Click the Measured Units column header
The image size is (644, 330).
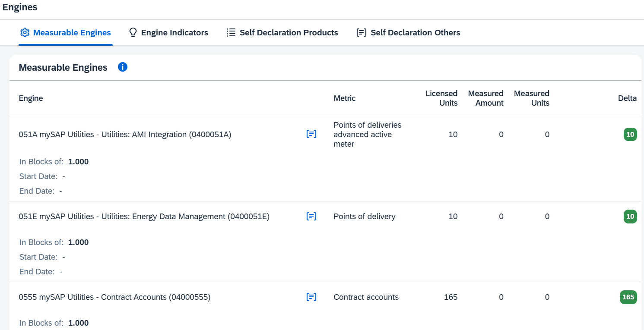pyautogui.click(x=532, y=98)
